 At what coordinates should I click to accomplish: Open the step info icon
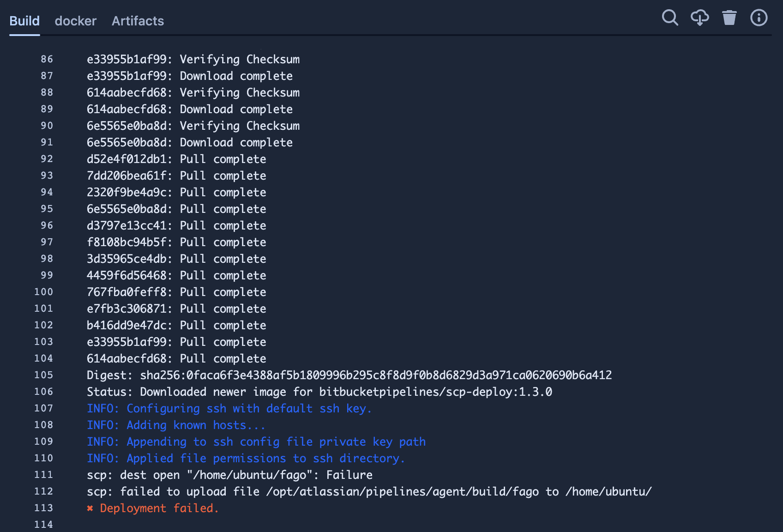click(759, 18)
